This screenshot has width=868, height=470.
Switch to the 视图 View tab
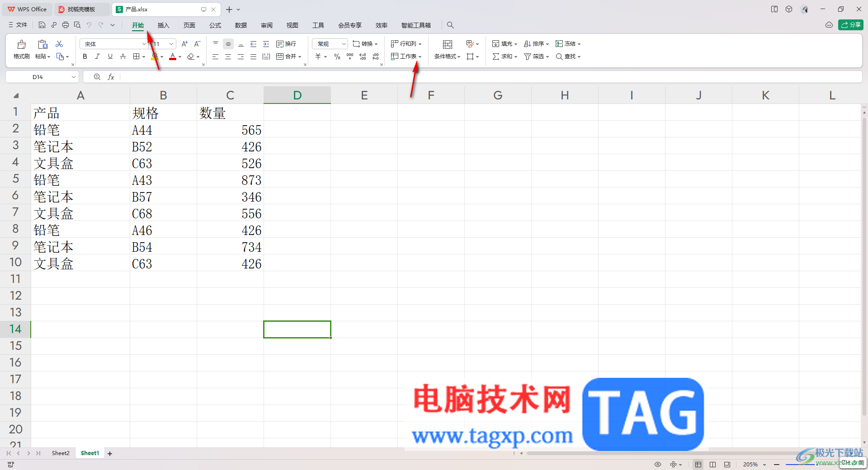[x=292, y=25]
